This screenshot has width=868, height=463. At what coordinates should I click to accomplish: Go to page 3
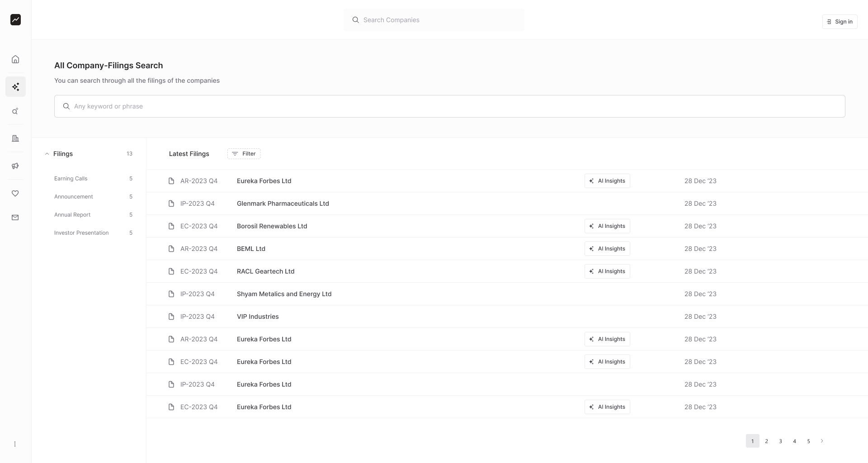click(x=780, y=441)
